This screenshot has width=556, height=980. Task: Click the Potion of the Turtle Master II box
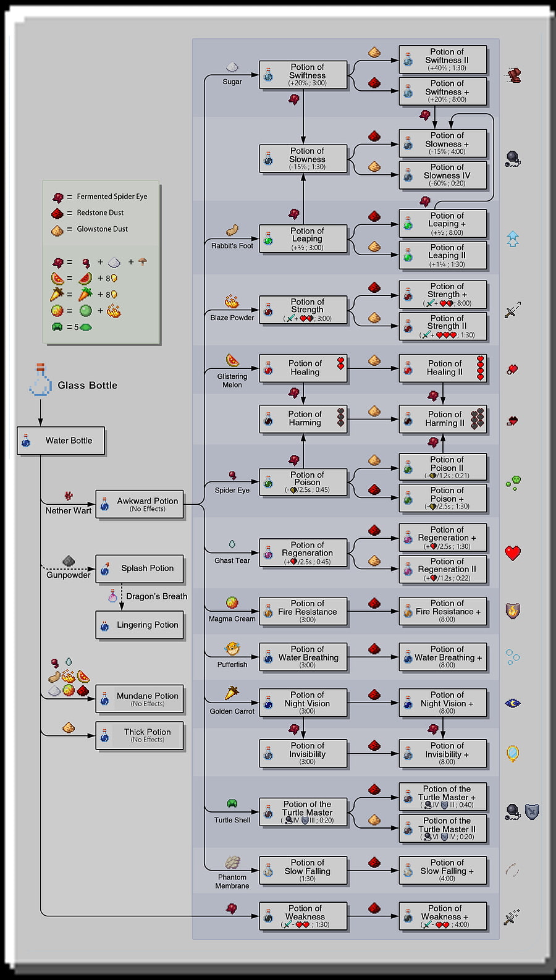(x=443, y=829)
